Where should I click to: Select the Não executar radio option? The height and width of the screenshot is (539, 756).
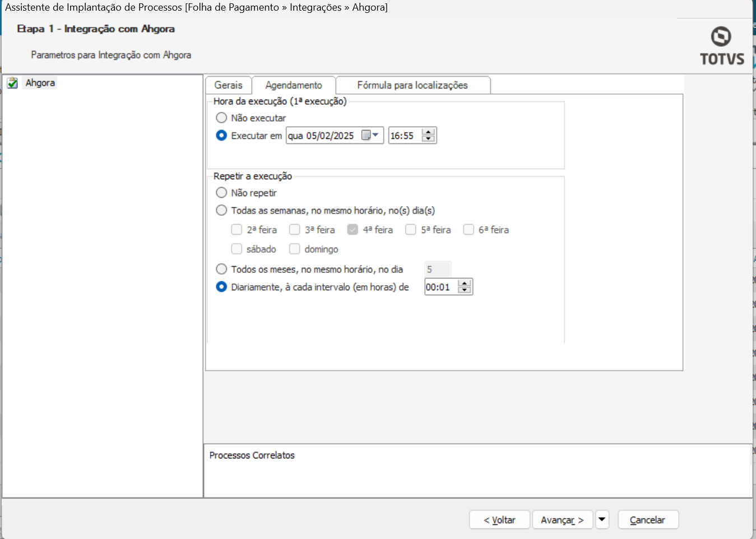(x=221, y=118)
